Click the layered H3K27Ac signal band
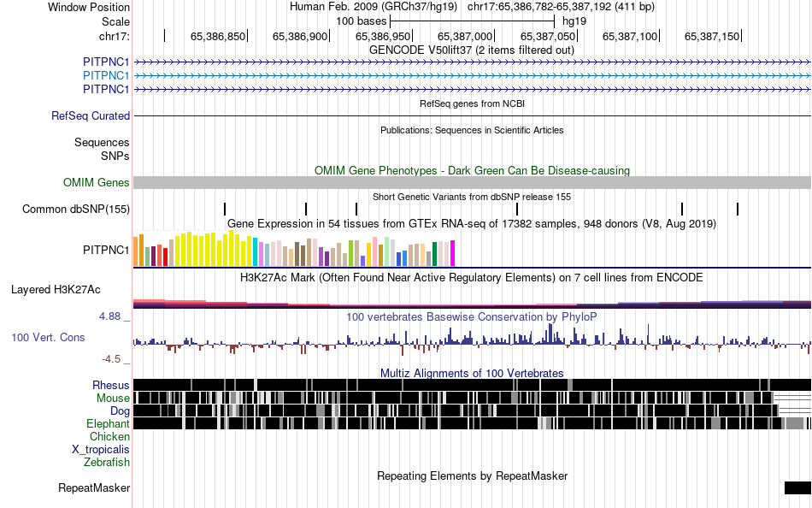The width and height of the screenshot is (812, 508). pos(473,304)
